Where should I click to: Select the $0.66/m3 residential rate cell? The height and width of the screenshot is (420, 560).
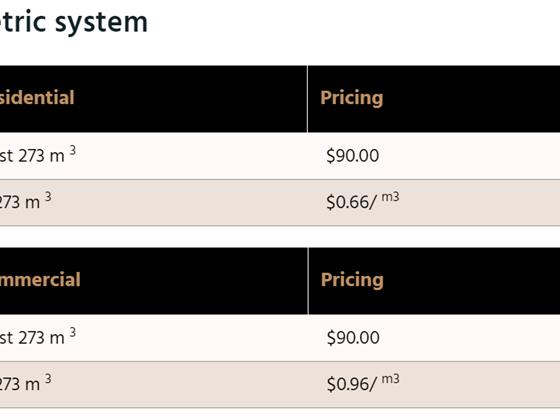click(x=434, y=202)
